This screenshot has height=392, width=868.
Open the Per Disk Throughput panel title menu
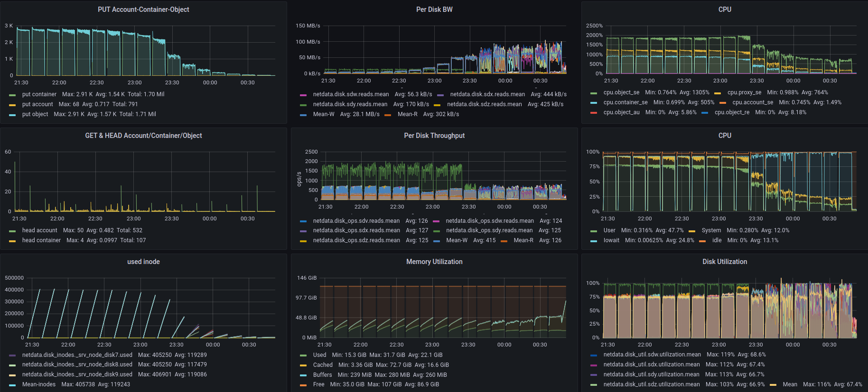(434, 136)
